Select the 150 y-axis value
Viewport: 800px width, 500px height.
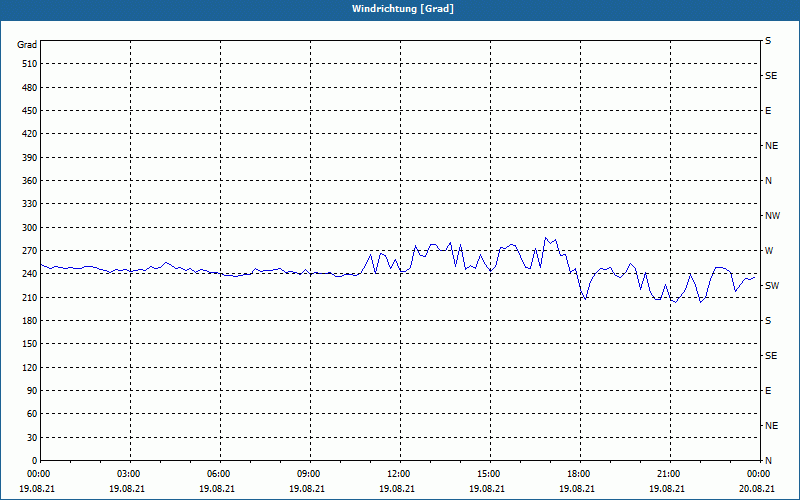pos(30,344)
